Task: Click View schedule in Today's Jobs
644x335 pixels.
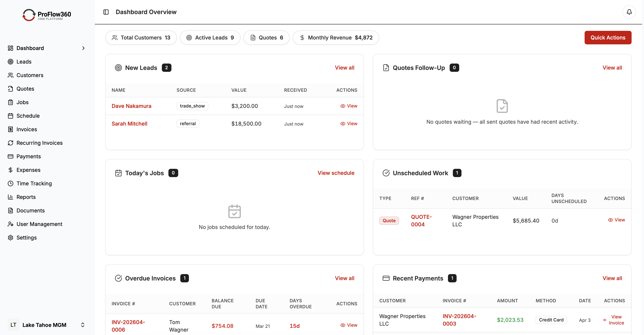Action: pyautogui.click(x=336, y=173)
